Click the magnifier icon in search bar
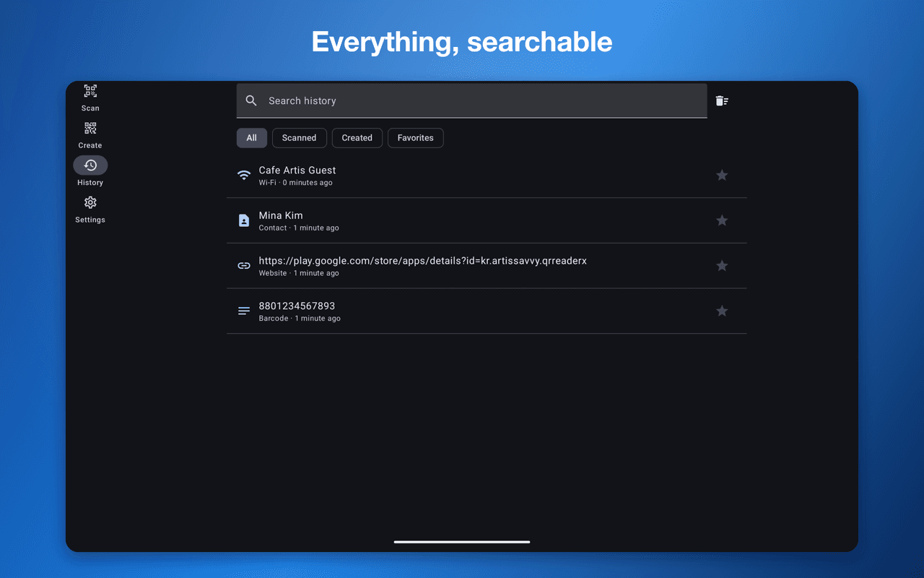The height and width of the screenshot is (578, 924). tap(251, 100)
